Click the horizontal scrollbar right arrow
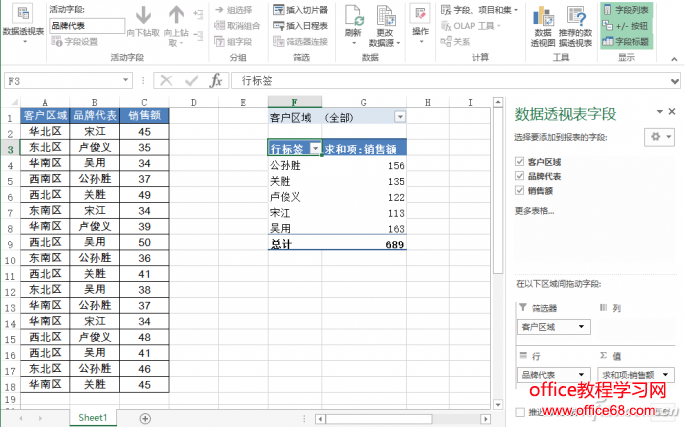 pos(485,419)
